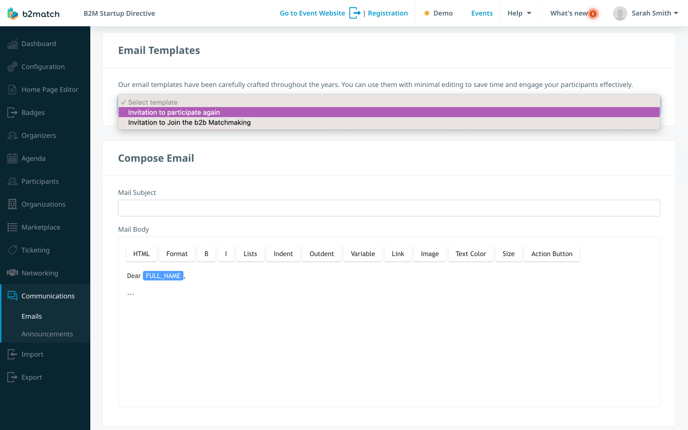Screen dimensions: 688x430
Task: Open Announcements under Communications
Action: 47,334
